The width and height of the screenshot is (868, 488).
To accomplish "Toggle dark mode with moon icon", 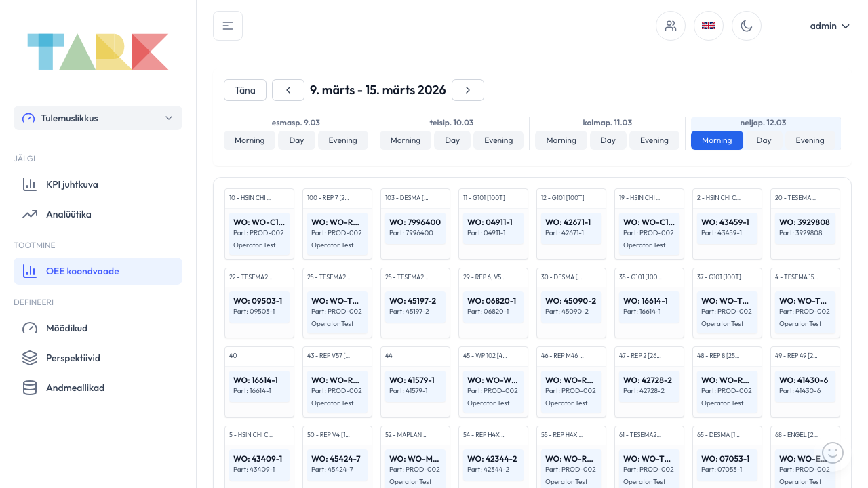I will coord(747,26).
